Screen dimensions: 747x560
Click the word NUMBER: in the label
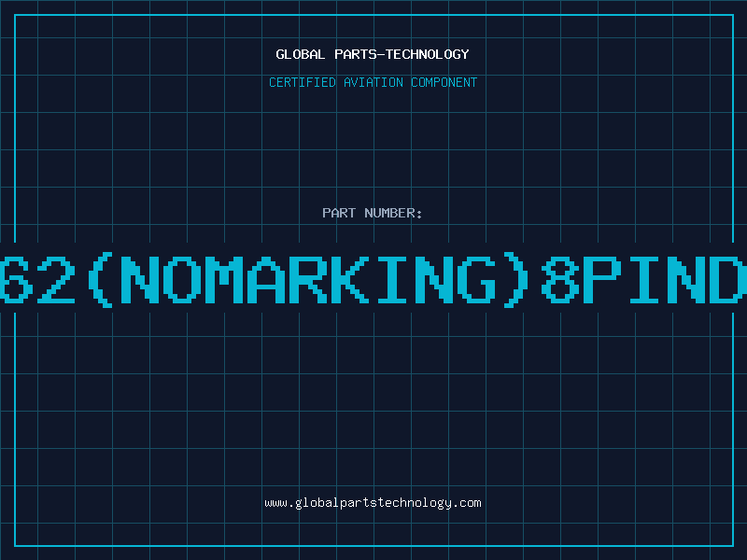(x=393, y=213)
